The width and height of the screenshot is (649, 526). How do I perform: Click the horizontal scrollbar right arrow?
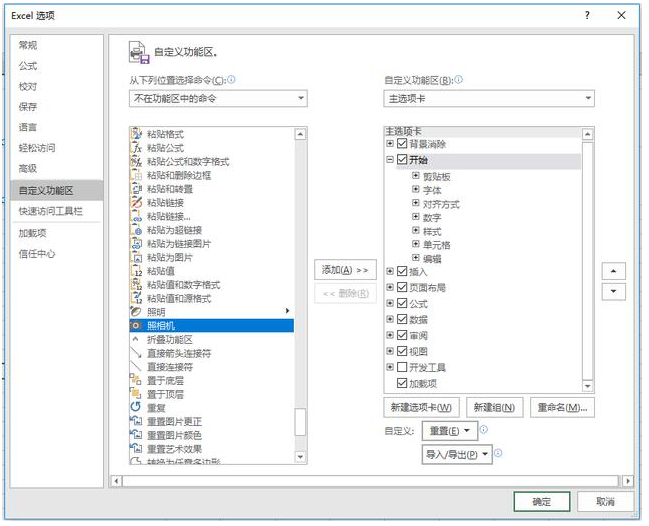pos(628,481)
